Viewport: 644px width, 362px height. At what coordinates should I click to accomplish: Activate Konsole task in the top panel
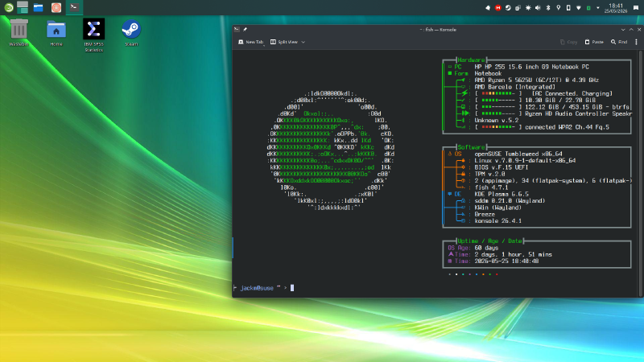click(x=74, y=7)
